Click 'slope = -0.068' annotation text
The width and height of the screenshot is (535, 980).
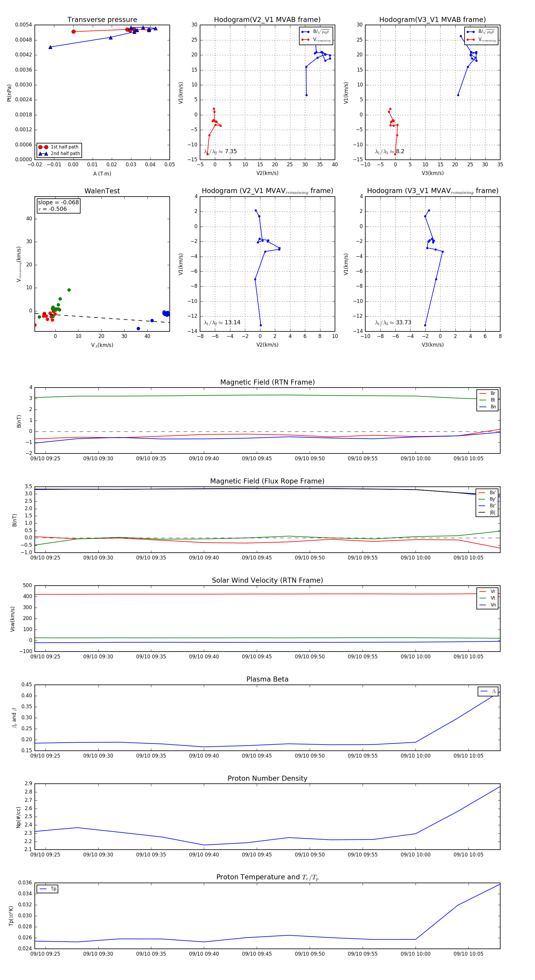[x=58, y=203]
